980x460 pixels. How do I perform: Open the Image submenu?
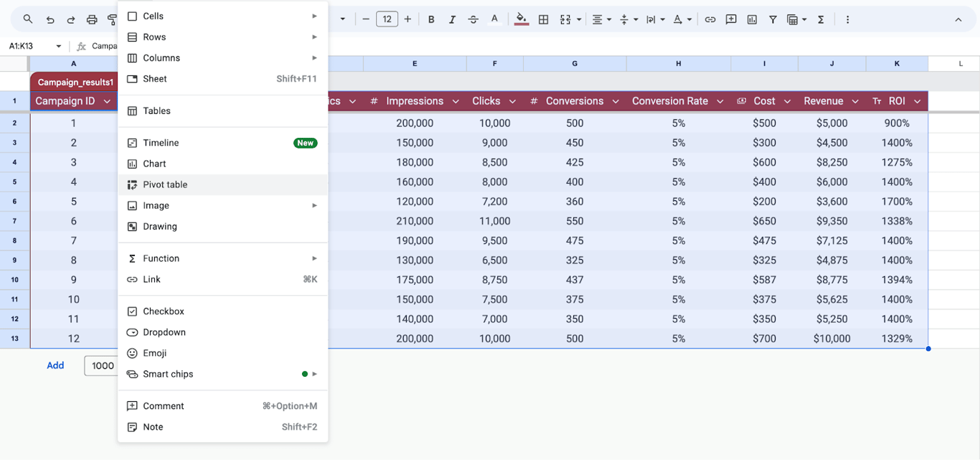click(x=222, y=205)
